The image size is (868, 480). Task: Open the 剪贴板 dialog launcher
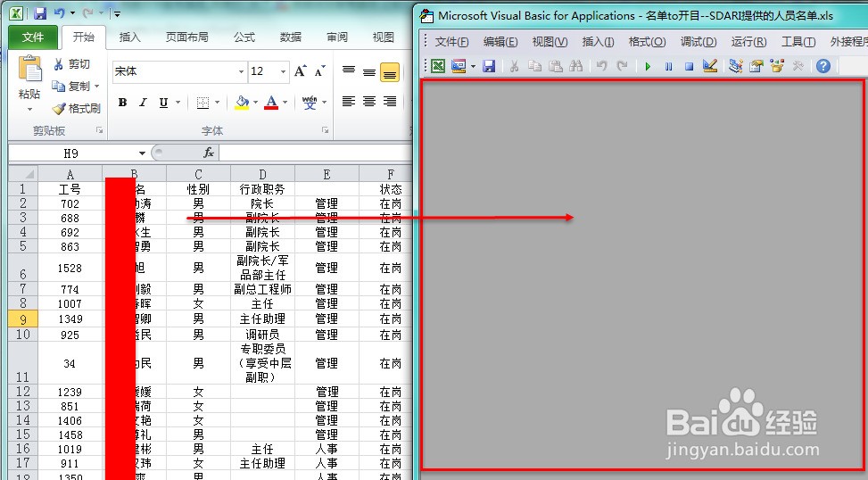click(x=100, y=130)
